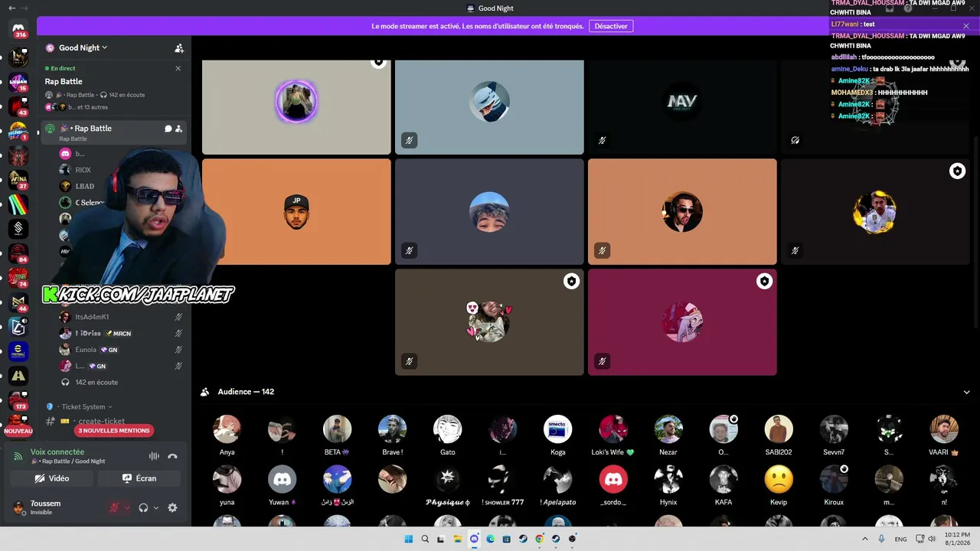
Task: Open Google Chrome from the taskbar
Action: 539,539
